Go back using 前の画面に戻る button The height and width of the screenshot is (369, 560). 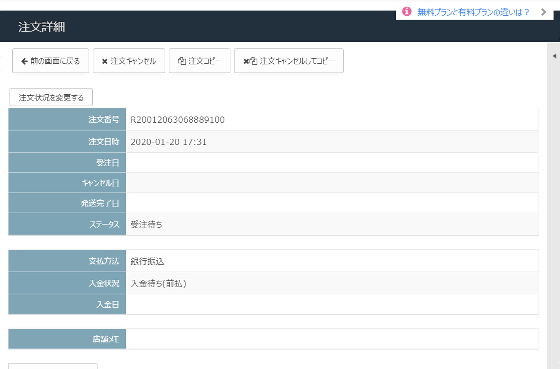tap(50, 61)
